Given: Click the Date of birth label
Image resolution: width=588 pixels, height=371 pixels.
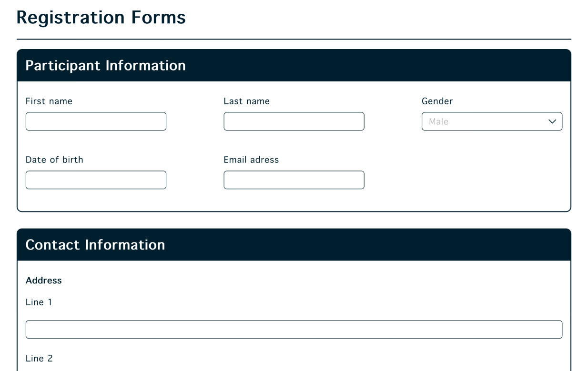Looking at the screenshot, I should click(54, 160).
